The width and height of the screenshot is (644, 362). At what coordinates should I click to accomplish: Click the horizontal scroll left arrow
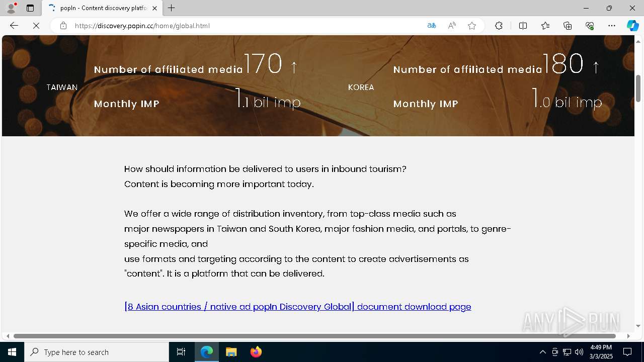click(x=8, y=336)
